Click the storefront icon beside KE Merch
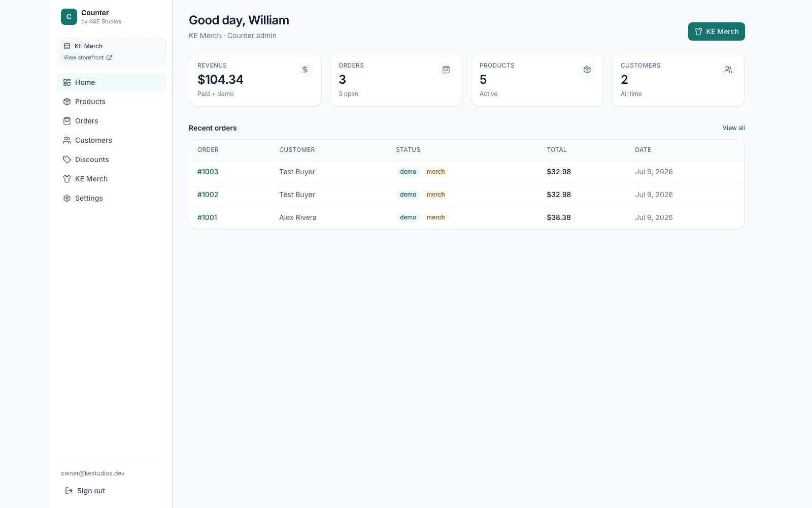 (67, 46)
